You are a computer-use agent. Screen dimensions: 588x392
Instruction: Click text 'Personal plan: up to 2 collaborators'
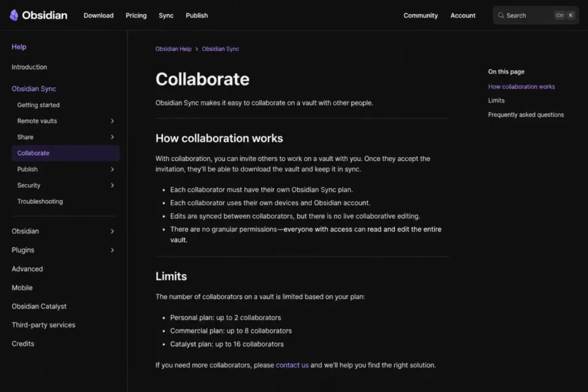pos(225,318)
